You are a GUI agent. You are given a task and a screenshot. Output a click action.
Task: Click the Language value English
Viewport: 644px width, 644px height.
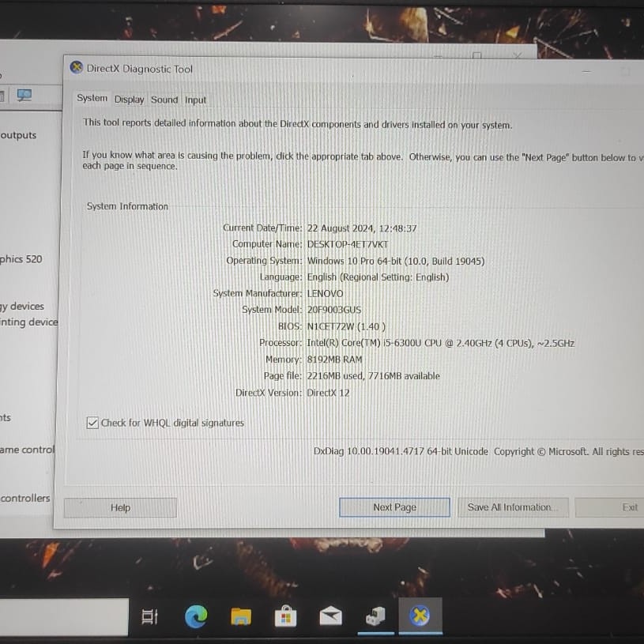(x=378, y=277)
